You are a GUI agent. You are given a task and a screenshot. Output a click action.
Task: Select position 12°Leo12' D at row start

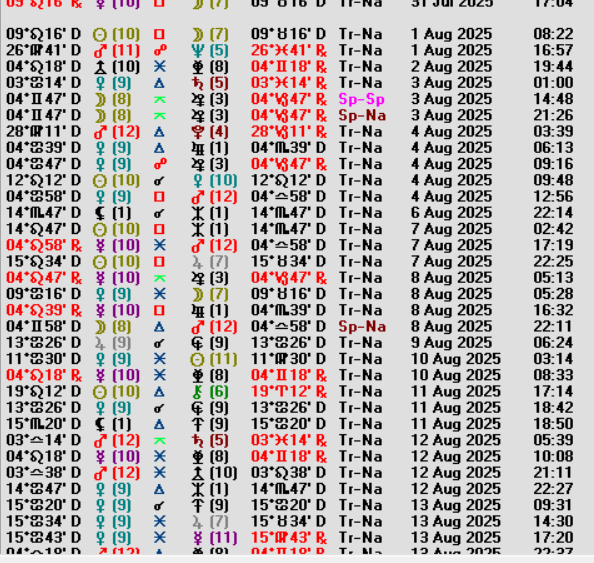click(x=44, y=181)
